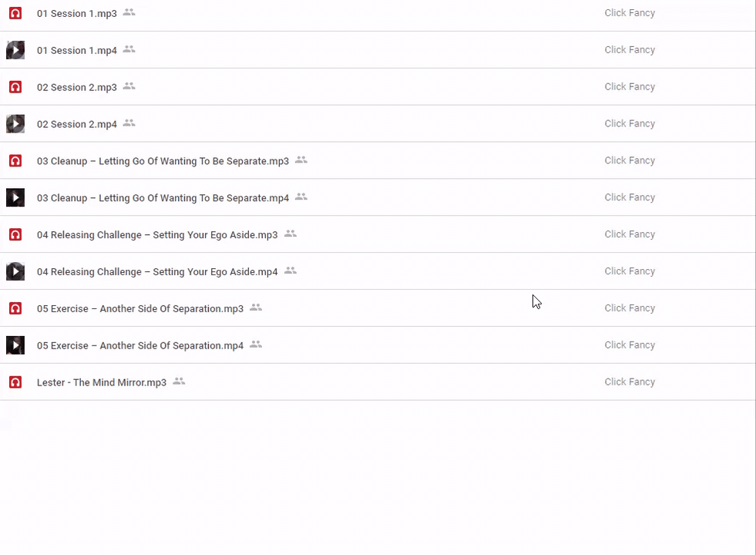Click owner Click Fancy on 01 Session 1.mp4 row
Image resolution: width=756 pixels, height=555 pixels.
pyautogui.click(x=630, y=50)
